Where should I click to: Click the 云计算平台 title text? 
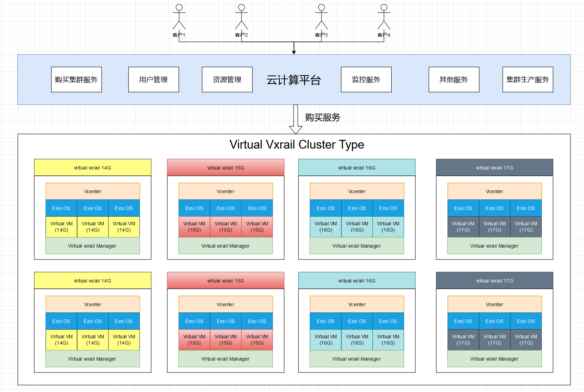(x=294, y=80)
